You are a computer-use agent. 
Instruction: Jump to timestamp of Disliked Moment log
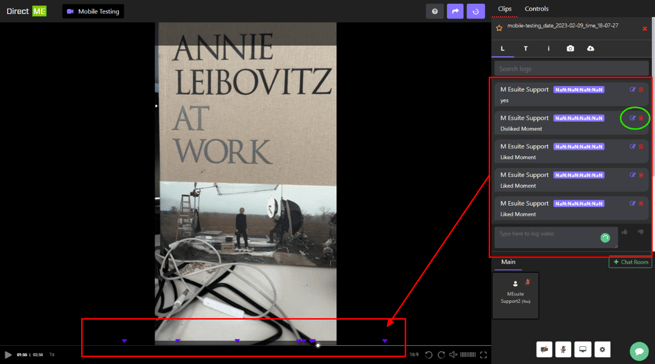click(x=579, y=118)
